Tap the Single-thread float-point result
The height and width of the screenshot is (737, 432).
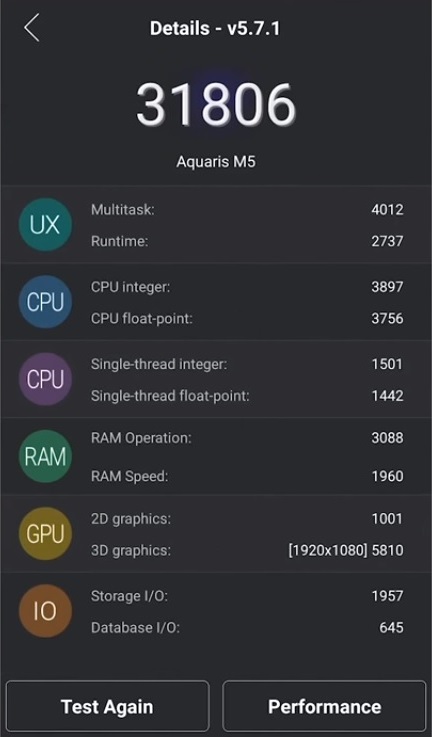pyautogui.click(x=247, y=396)
